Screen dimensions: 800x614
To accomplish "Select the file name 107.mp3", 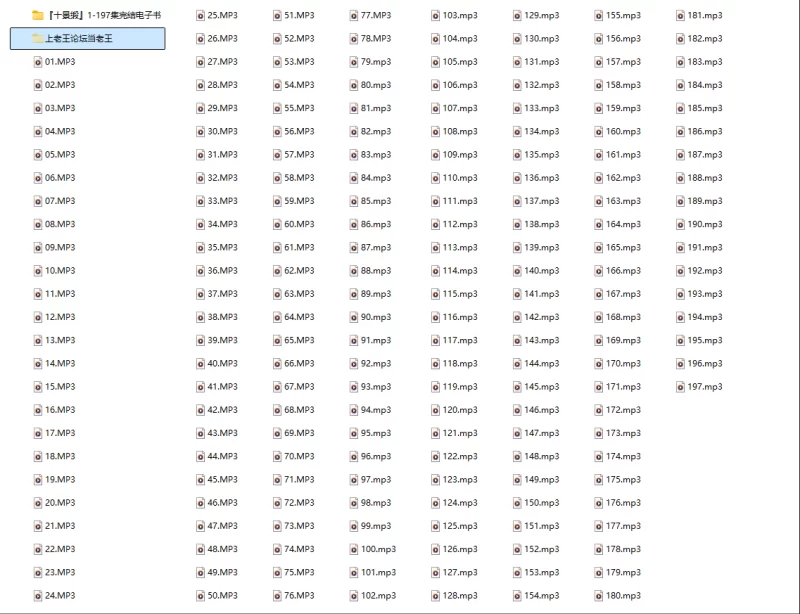I will click(x=460, y=108).
